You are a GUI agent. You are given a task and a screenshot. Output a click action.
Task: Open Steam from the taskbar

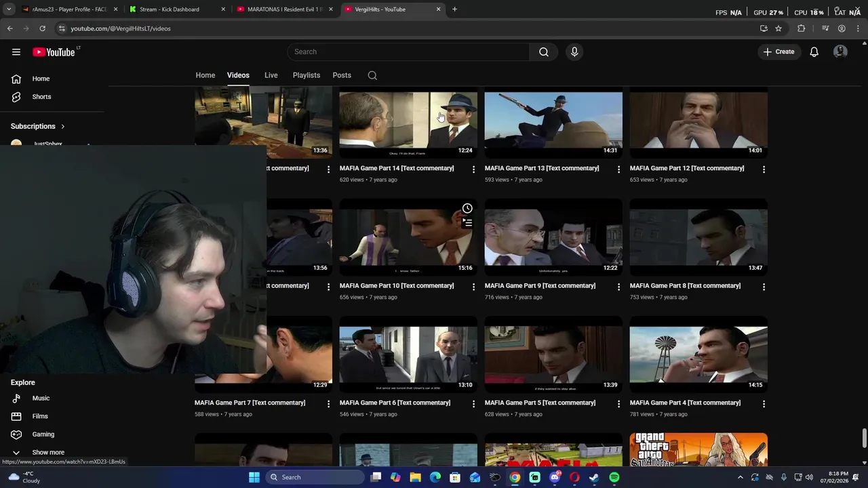(x=594, y=477)
